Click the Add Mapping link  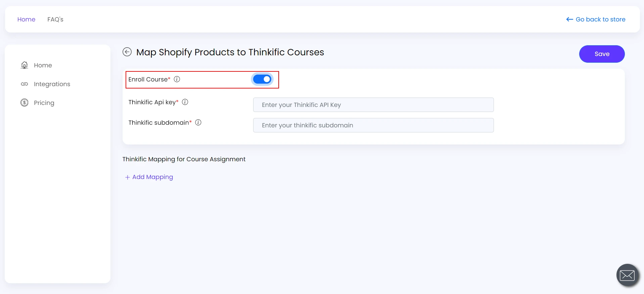click(x=149, y=177)
